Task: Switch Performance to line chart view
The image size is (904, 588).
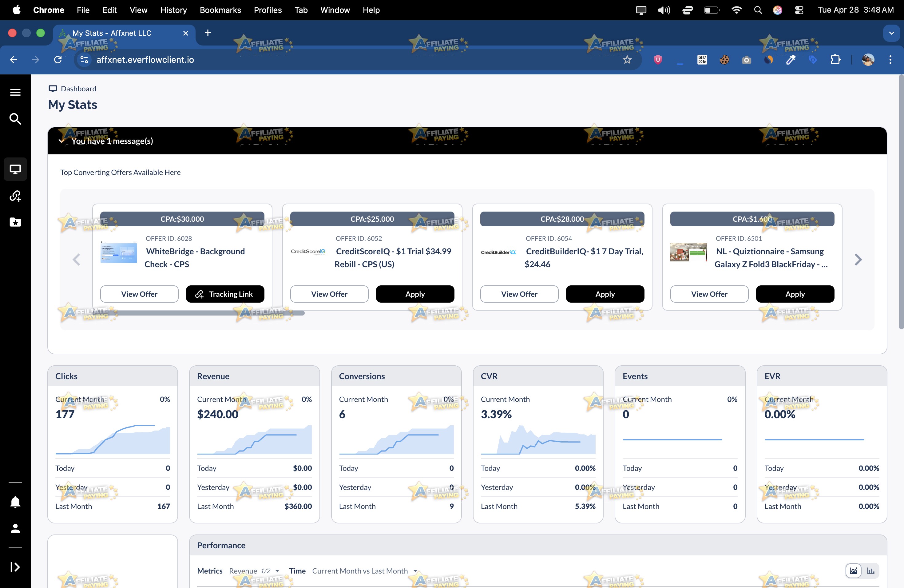Action: (x=854, y=570)
